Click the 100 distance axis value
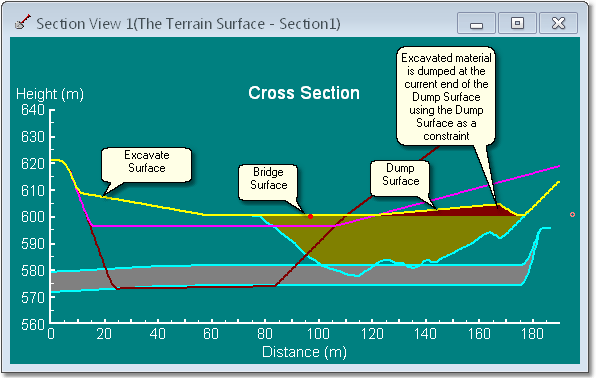The image size is (596, 380). click(x=318, y=334)
